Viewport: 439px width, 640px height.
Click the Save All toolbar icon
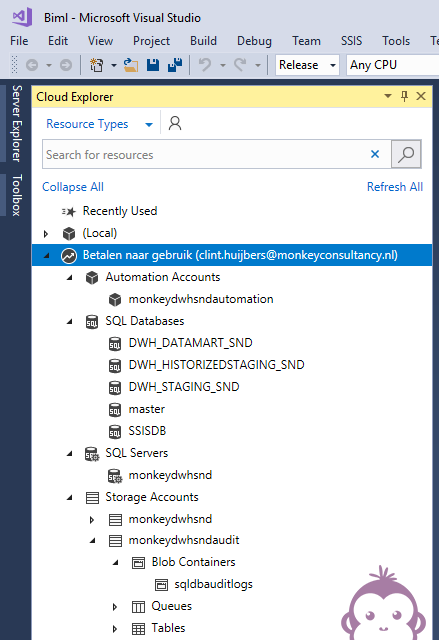pos(175,65)
